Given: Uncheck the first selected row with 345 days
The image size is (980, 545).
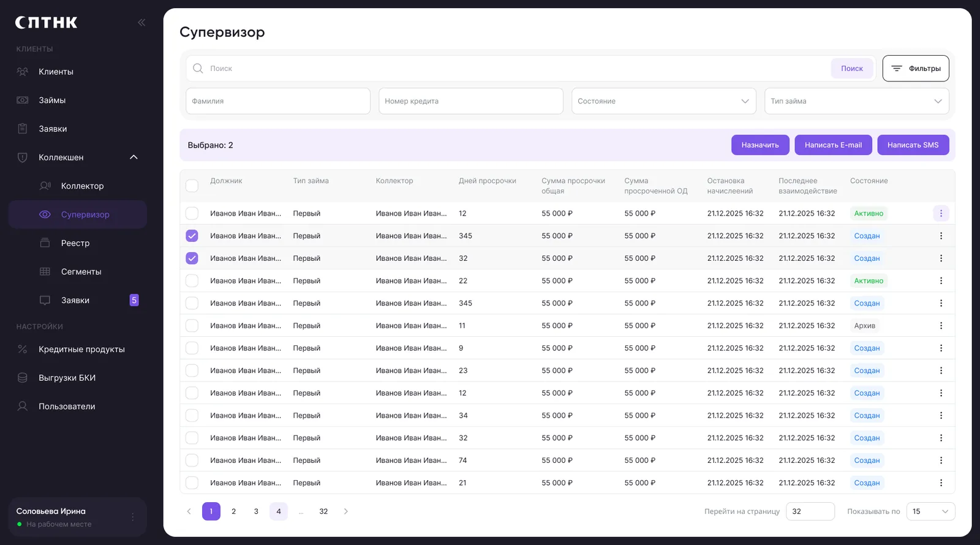Looking at the screenshot, I should pos(192,236).
